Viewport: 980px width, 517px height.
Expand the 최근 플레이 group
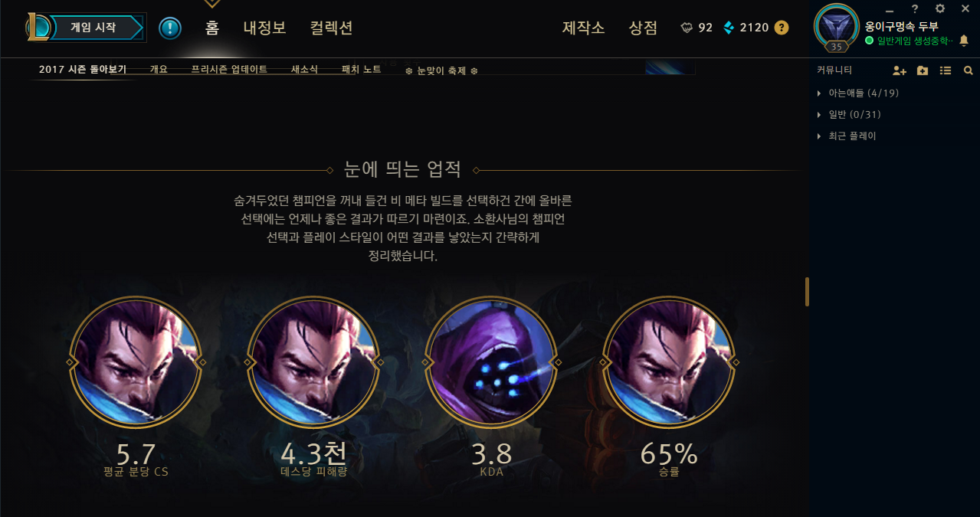(x=847, y=136)
